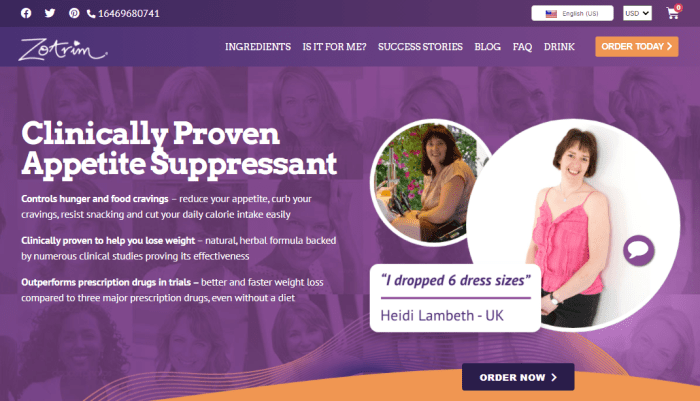Open the USD currency dropdown
The image size is (700, 401).
pyautogui.click(x=637, y=13)
